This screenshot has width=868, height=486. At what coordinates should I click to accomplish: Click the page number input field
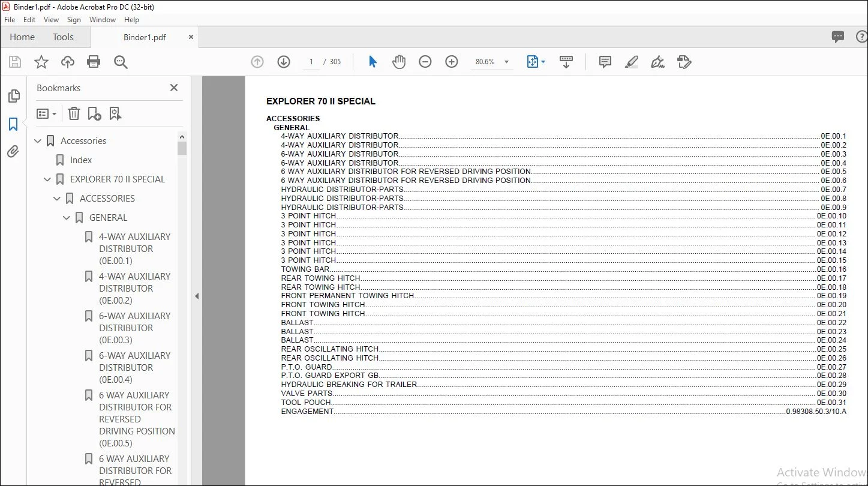point(311,62)
